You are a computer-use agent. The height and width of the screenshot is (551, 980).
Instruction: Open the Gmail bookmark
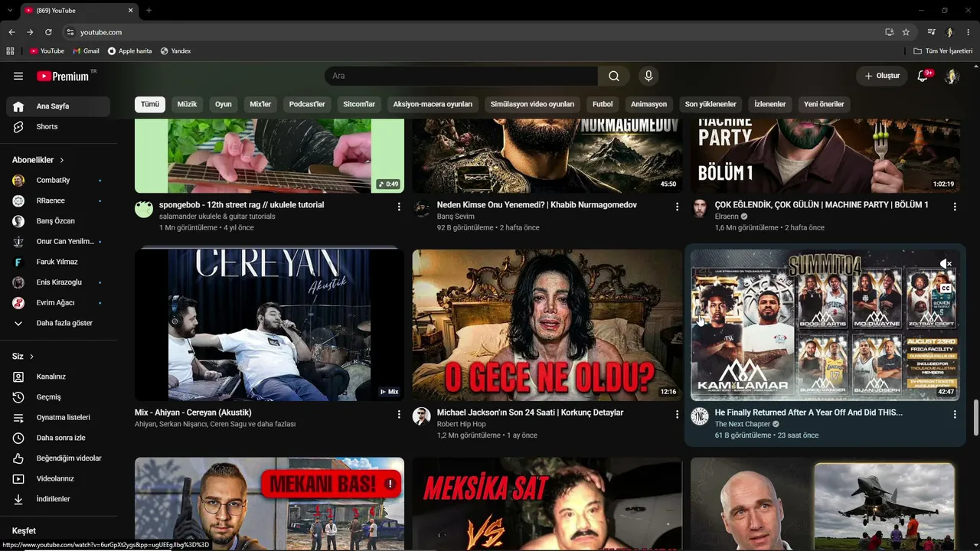point(86,51)
